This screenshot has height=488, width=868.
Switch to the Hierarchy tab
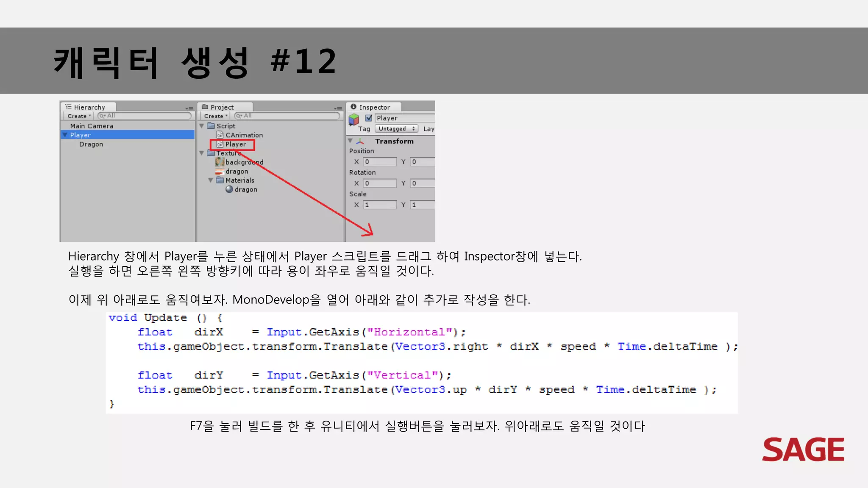coord(89,107)
